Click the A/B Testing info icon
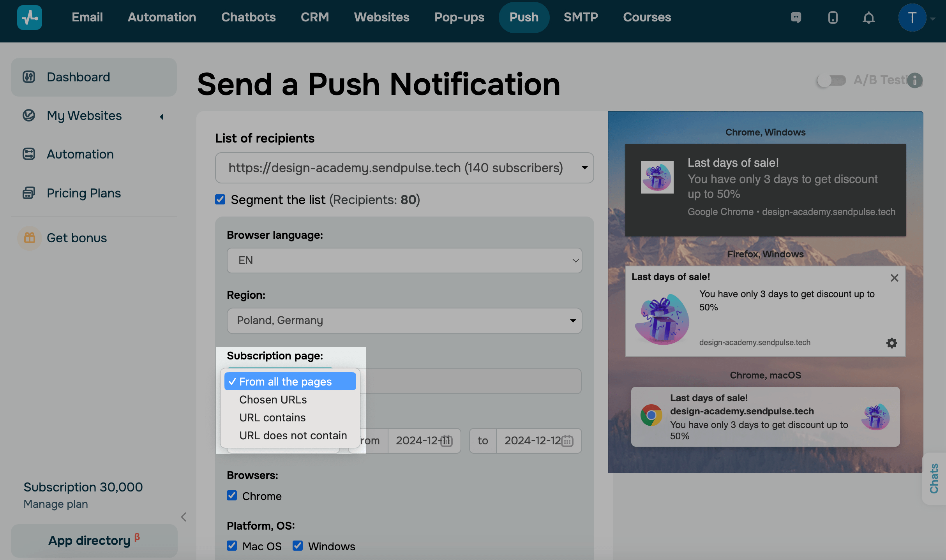This screenshot has height=560, width=946. (914, 80)
